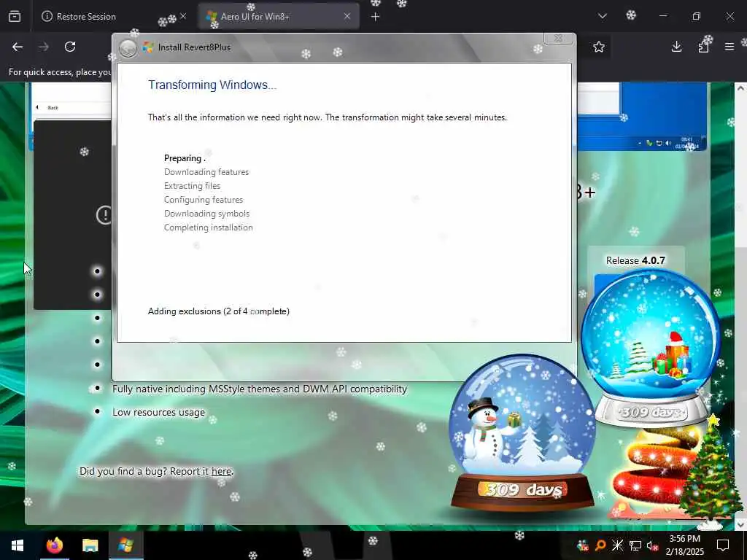Click the 'Adding exclusions' status text

pyautogui.click(x=219, y=311)
